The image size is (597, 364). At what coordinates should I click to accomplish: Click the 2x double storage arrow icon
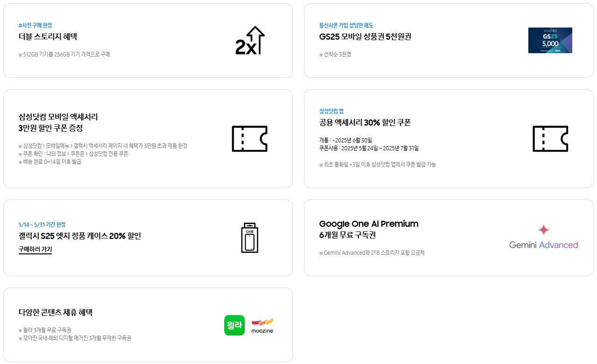pyautogui.click(x=250, y=41)
